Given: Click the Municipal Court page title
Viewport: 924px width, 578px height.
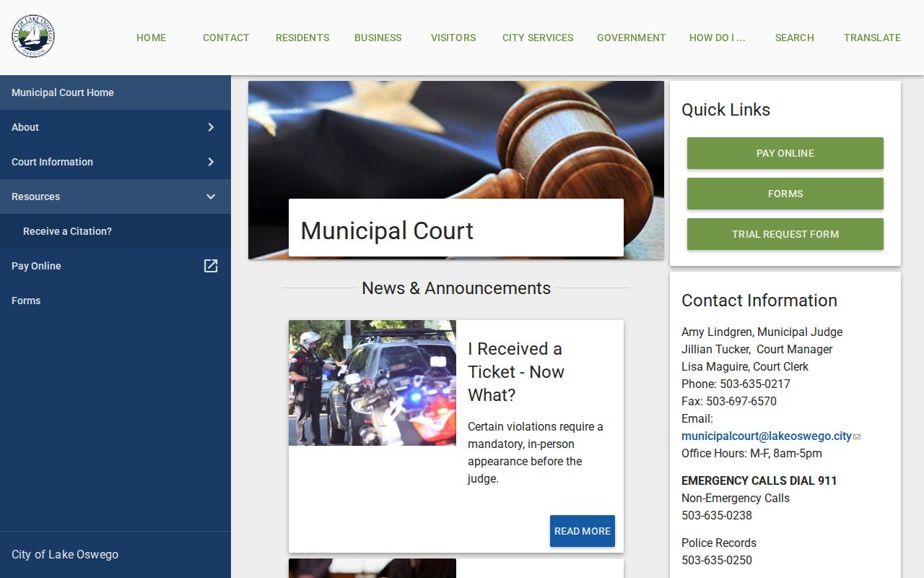Looking at the screenshot, I should tap(387, 230).
